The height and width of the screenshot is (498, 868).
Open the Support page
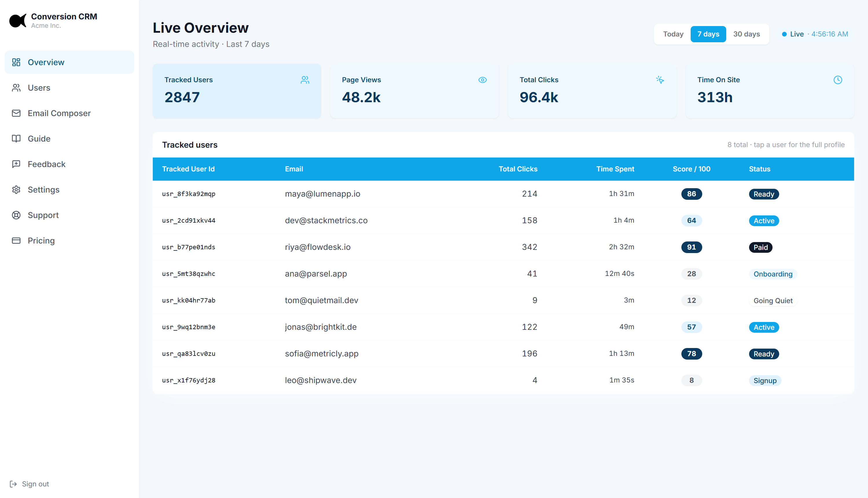(x=69, y=215)
